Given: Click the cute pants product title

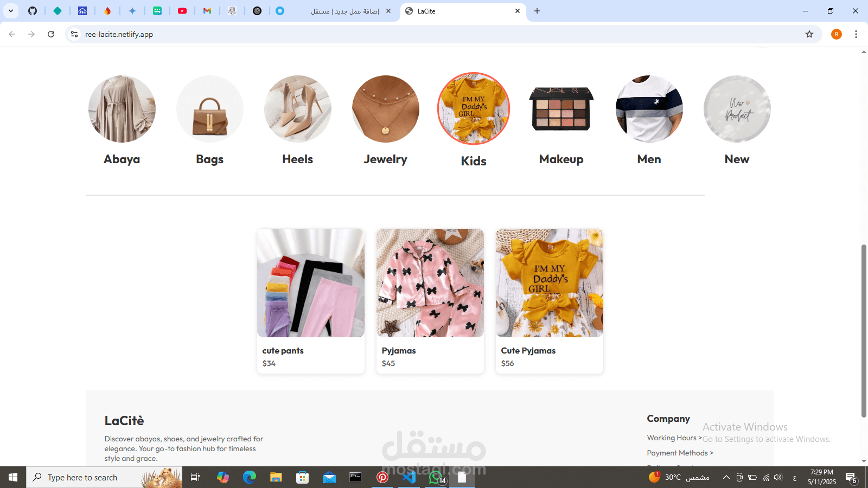Looking at the screenshot, I should coord(283,351).
